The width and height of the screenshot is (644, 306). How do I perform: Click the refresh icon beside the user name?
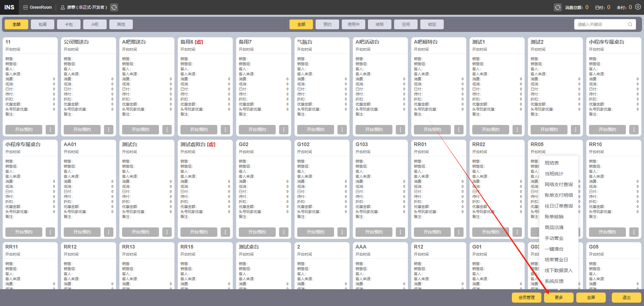coord(114,7)
